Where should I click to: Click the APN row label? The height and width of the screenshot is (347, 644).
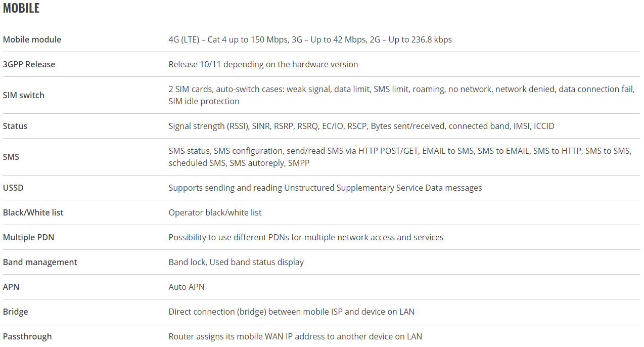pos(11,287)
